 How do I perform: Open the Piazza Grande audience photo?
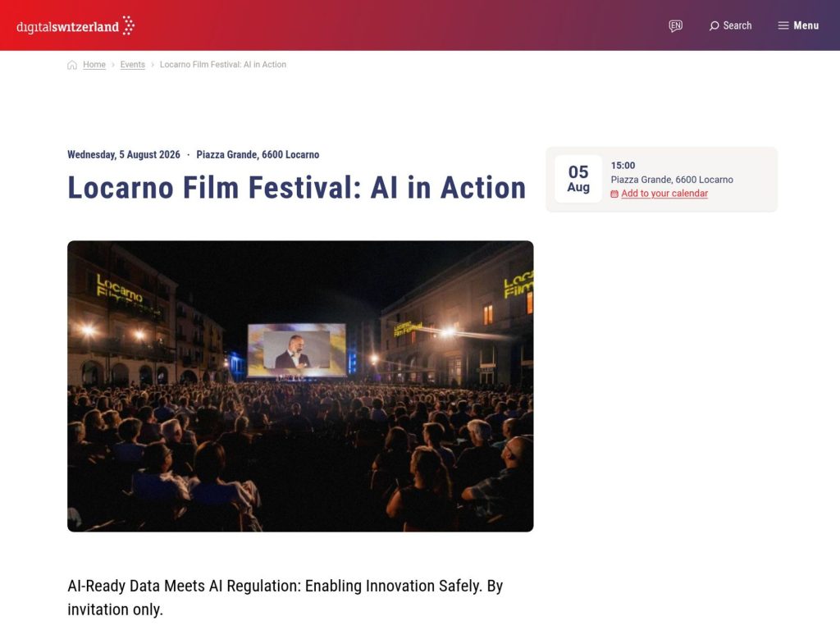click(x=300, y=385)
